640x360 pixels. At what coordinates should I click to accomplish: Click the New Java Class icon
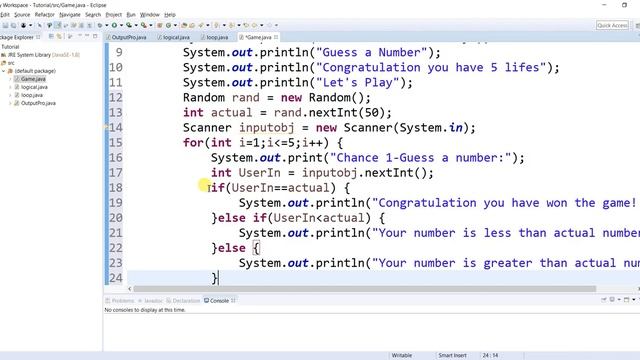tap(169, 25)
